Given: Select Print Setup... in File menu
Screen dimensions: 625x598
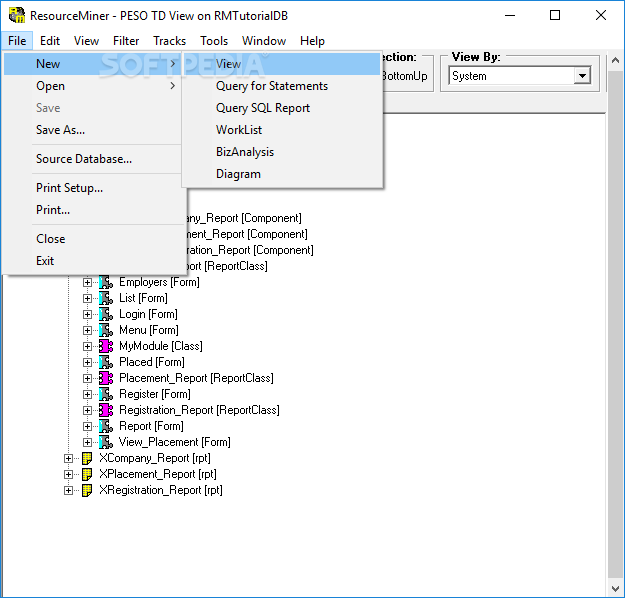Looking at the screenshot, I should click(x=92, y=188).
